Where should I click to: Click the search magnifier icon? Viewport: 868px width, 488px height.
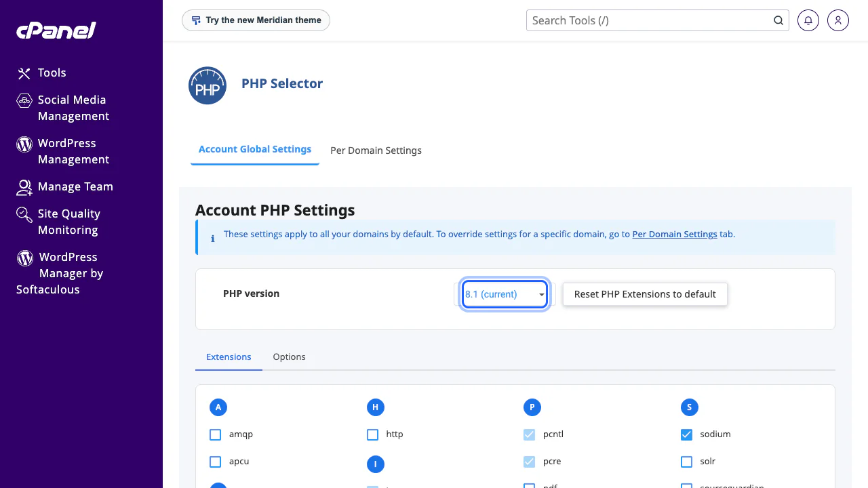pyautogui.click(x=778, y=20)
